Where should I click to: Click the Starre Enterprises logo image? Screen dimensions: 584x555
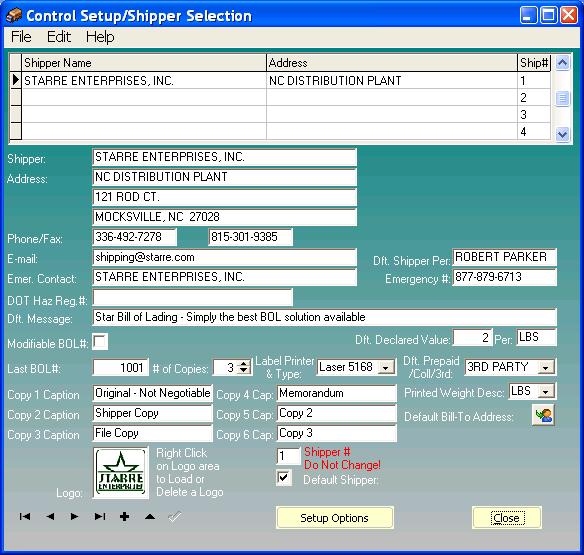click(x=121, y=472)
